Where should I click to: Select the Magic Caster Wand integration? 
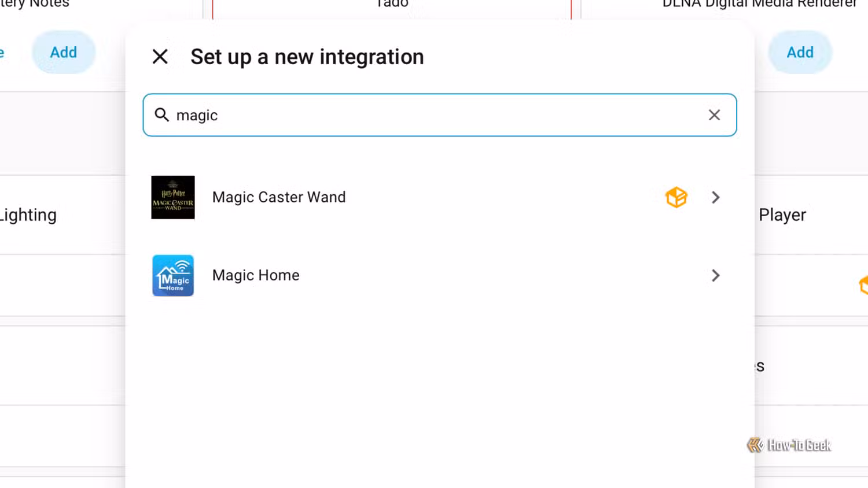coord(439,197)
